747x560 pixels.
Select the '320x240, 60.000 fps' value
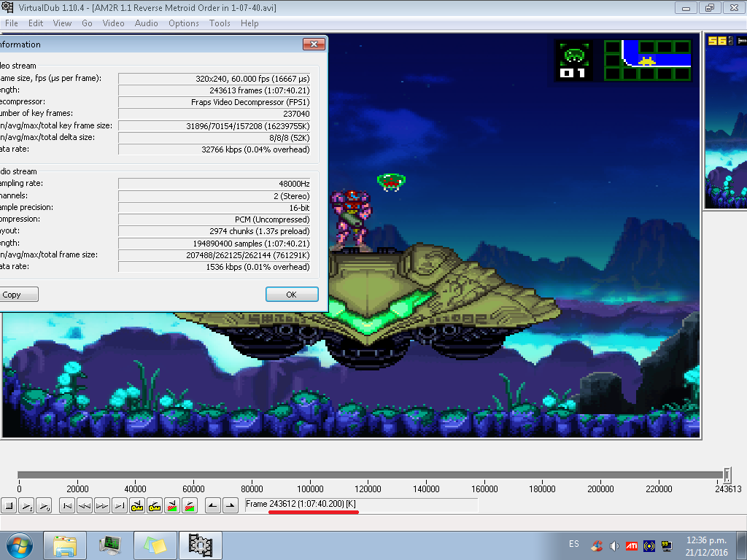click(x=214, y=79)
